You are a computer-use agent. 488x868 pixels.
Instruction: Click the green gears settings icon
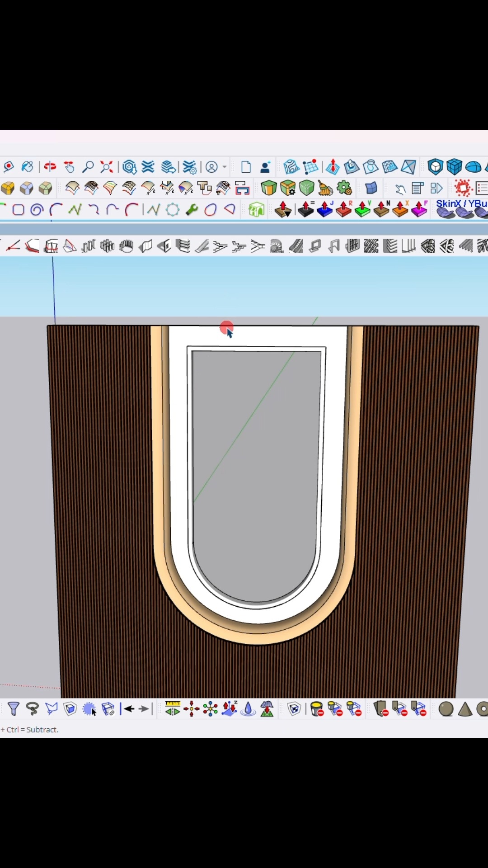click(x=344, y=187)
